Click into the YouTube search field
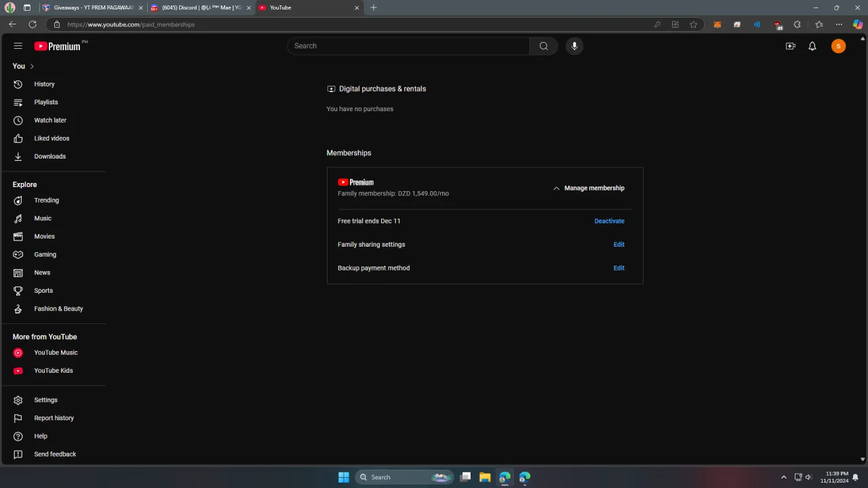The image size is (868, 488). (408, 46)
